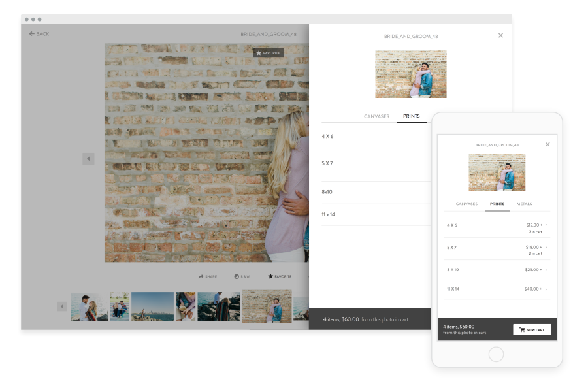Image resolution: width=588 pixels, height=392 pixels.
Task: Move the thumbnail strip left with its arrow
Action: (62, 306)
